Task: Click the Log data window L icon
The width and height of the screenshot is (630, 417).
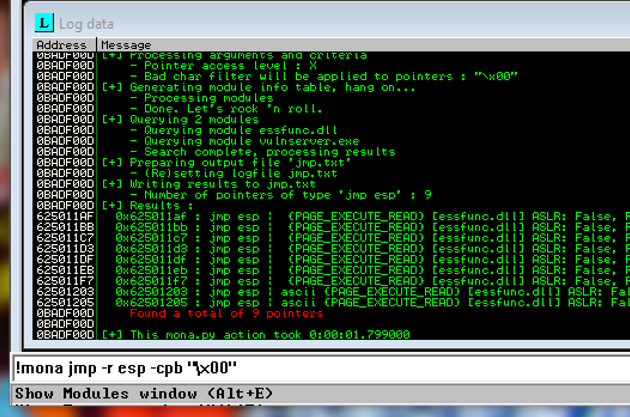Action: click(x=44, y=22)
